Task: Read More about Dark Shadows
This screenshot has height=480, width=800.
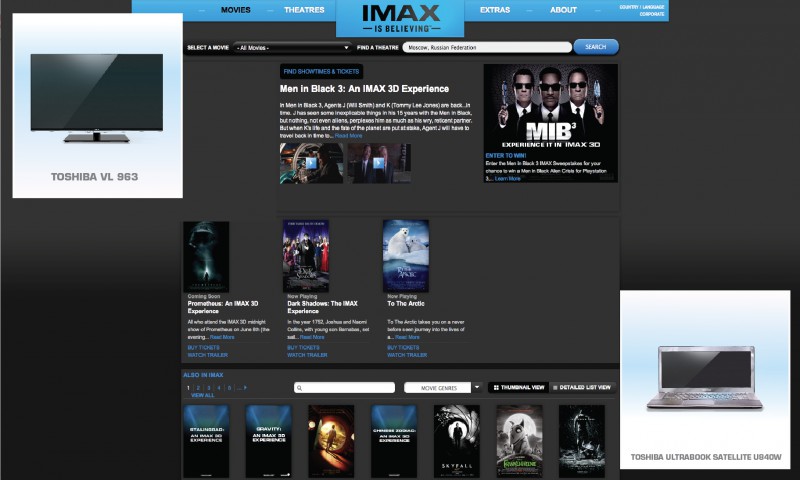Action: pos(312,337)
